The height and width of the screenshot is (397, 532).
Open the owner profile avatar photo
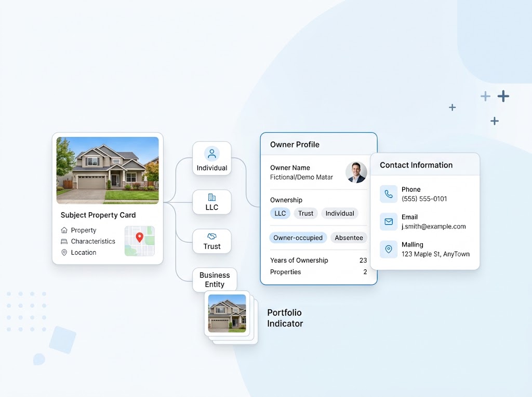pyautogui.click(x=356, y=172)
